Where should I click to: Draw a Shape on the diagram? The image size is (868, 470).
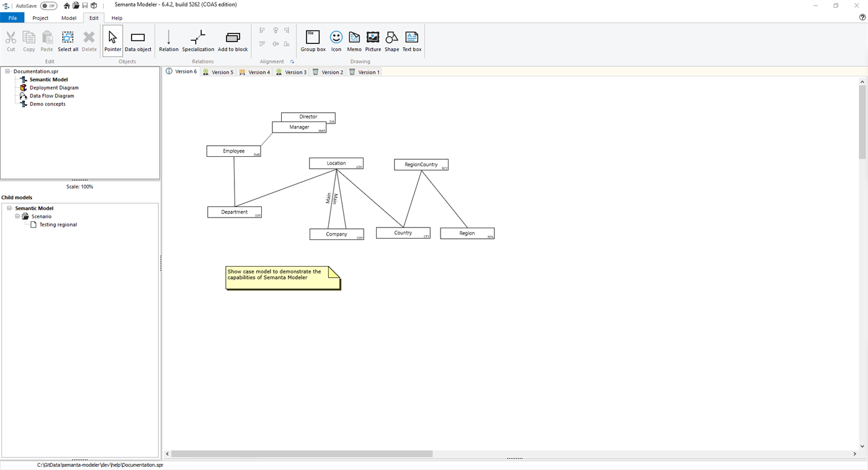pos(391,40)
